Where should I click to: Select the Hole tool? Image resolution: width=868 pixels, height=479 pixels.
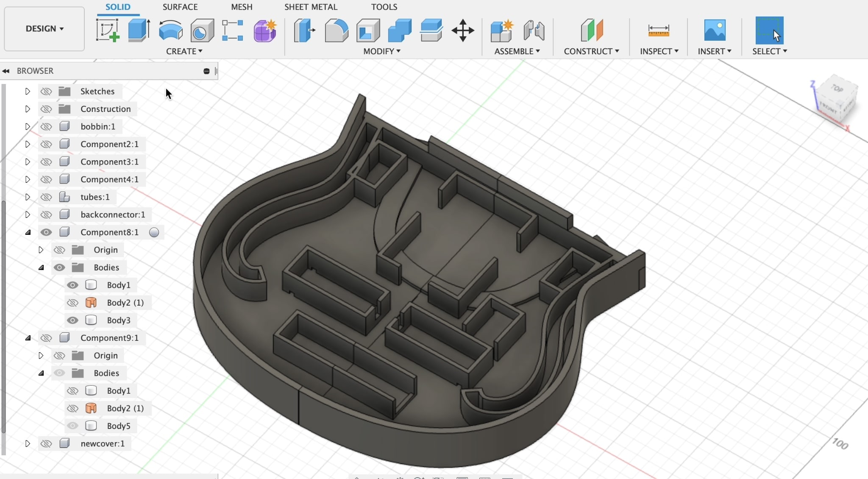pyautogui.click(x=202, y=31)
